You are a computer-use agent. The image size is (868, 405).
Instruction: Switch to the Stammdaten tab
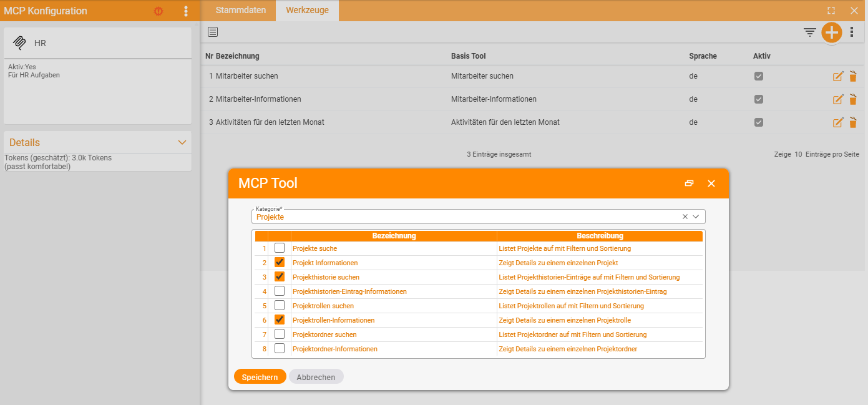(x=241, y=11)
